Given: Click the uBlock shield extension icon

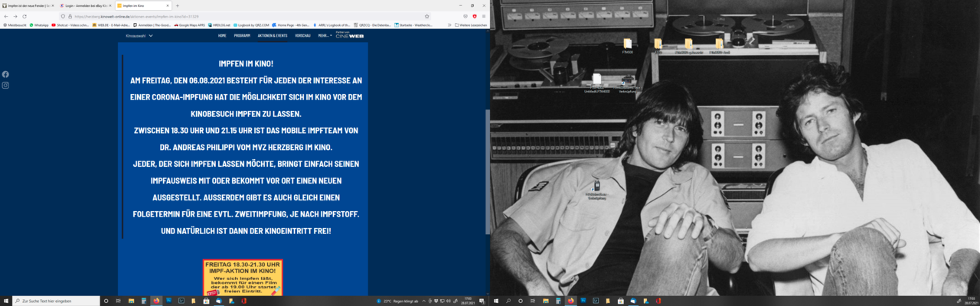Looking at the screenshot, I should click(x=475, y=15).
